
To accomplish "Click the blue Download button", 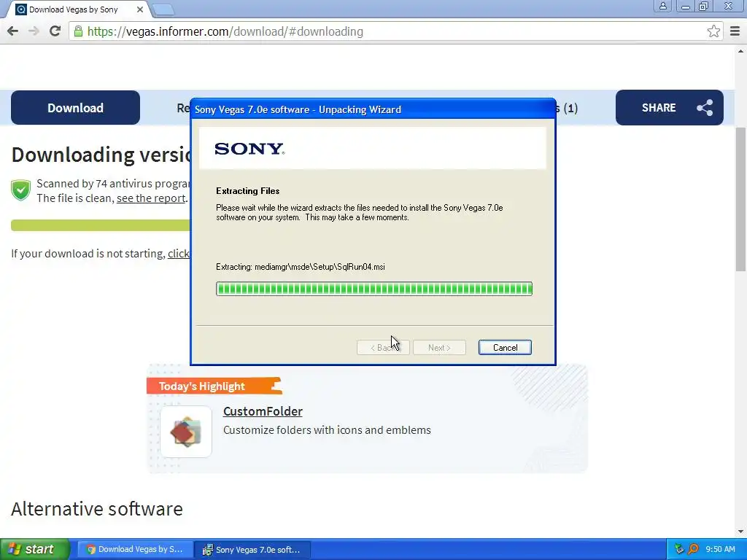I will coord(75,108).
